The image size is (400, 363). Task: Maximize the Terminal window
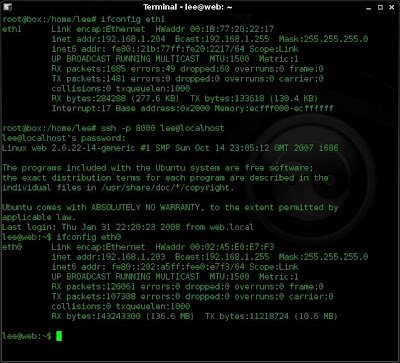pyautogui.click(x=381, y=7)
